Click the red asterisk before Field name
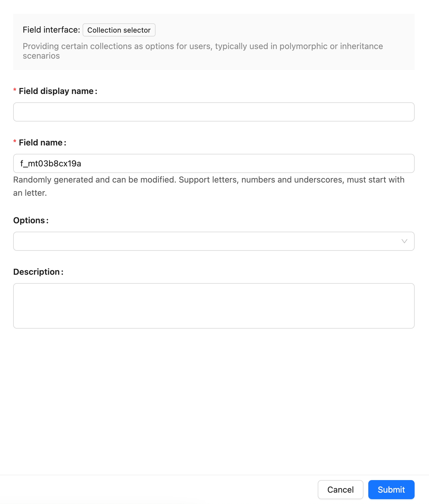The height and width of the screenshot is (504, 429). [15, 142]
